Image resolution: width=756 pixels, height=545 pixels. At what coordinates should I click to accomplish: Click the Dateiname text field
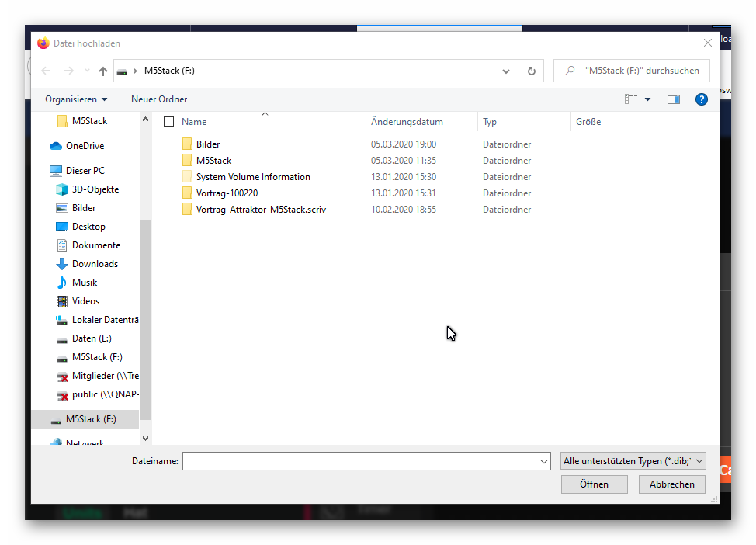(x=359, y=461)
